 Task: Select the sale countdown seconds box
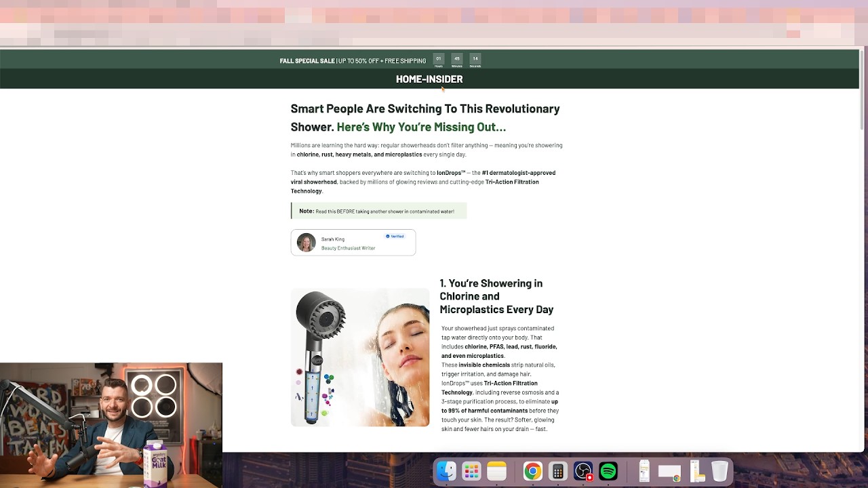click(x=475, y=60)
